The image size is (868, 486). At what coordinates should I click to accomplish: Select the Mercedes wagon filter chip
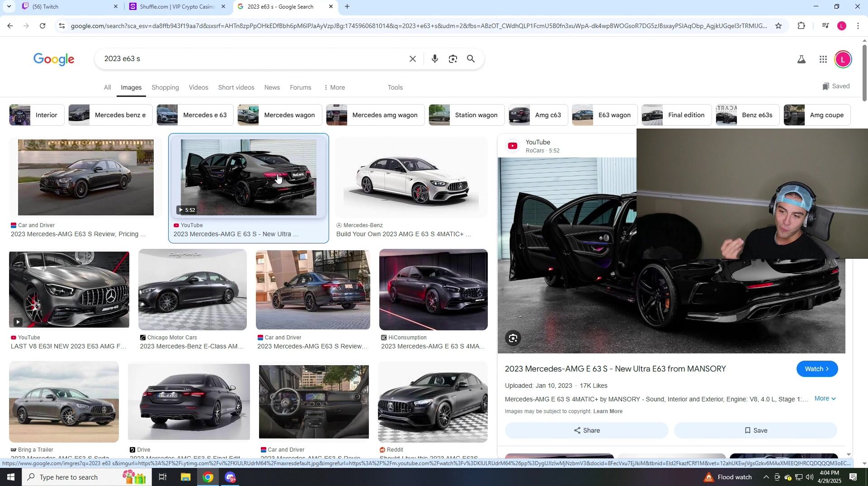click(x=280, y=115)
